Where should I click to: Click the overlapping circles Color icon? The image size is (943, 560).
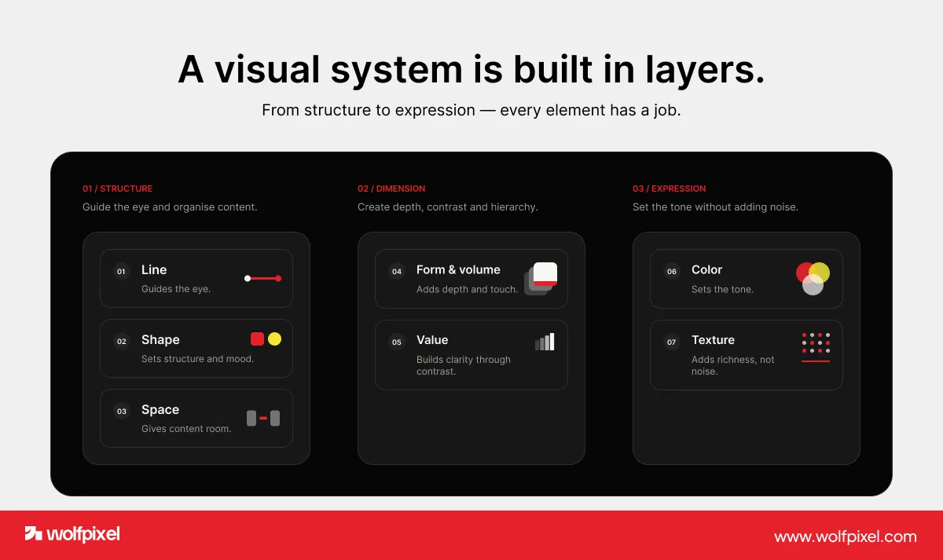pos(813,278)
